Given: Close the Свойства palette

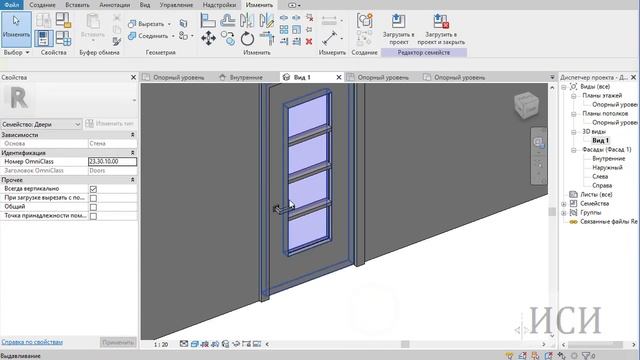Looking at the screenshot, I should [133, 77].
